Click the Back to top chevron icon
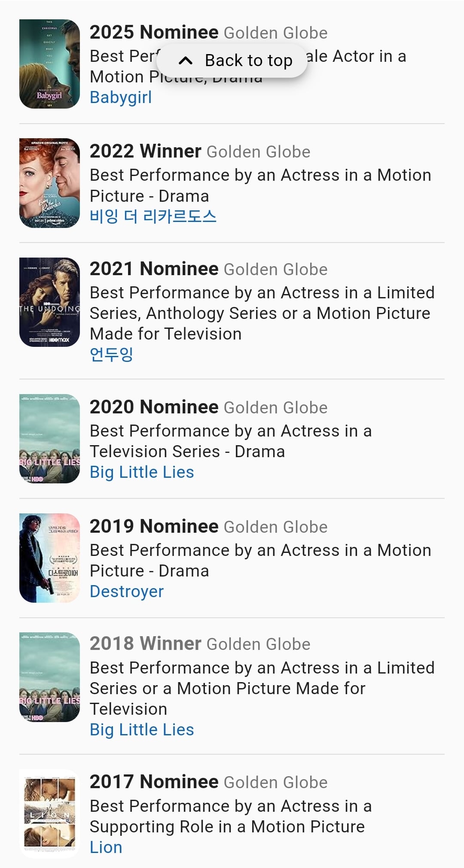The image size is (464, 868). (185, 61)
